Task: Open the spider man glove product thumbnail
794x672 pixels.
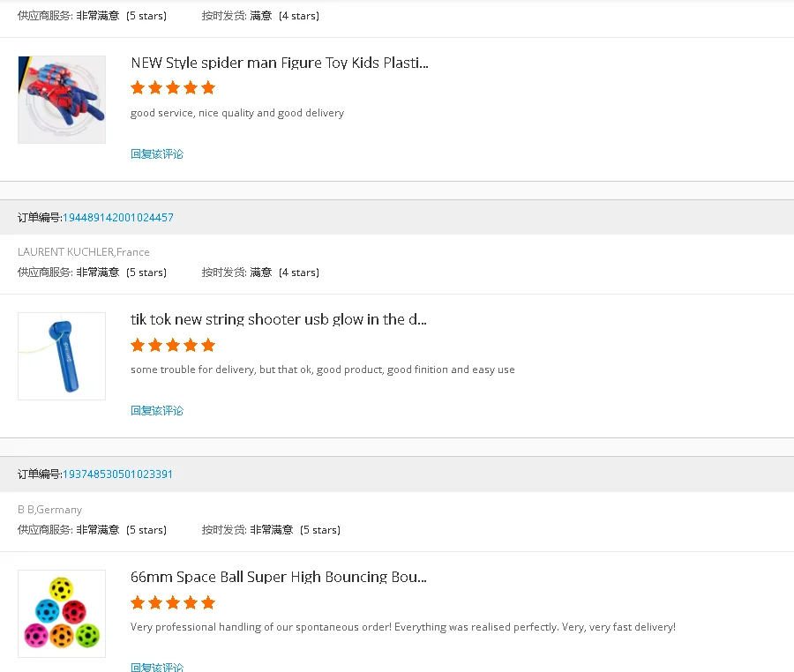Action: [62, 100]
